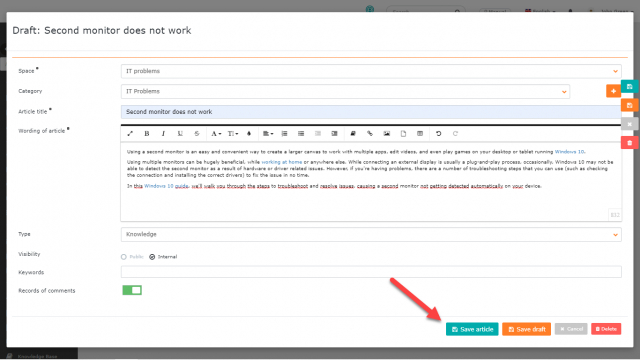Apply underline formatting in the editor toolbar

coord(180,133)
